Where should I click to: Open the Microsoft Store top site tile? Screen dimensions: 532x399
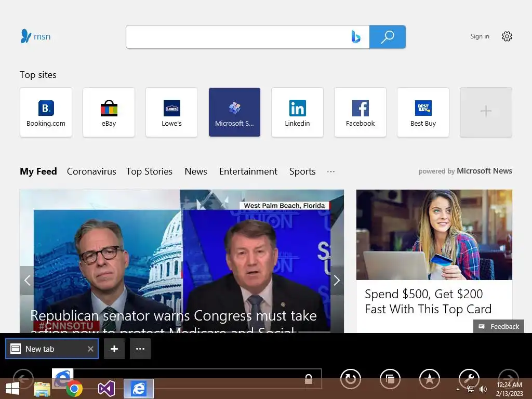coord(234,112)
